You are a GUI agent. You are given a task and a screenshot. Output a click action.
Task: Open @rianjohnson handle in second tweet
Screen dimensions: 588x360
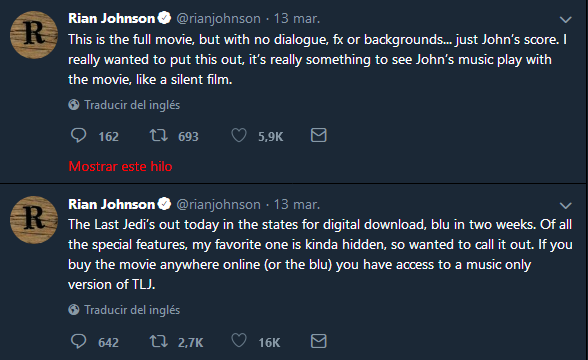218,204
